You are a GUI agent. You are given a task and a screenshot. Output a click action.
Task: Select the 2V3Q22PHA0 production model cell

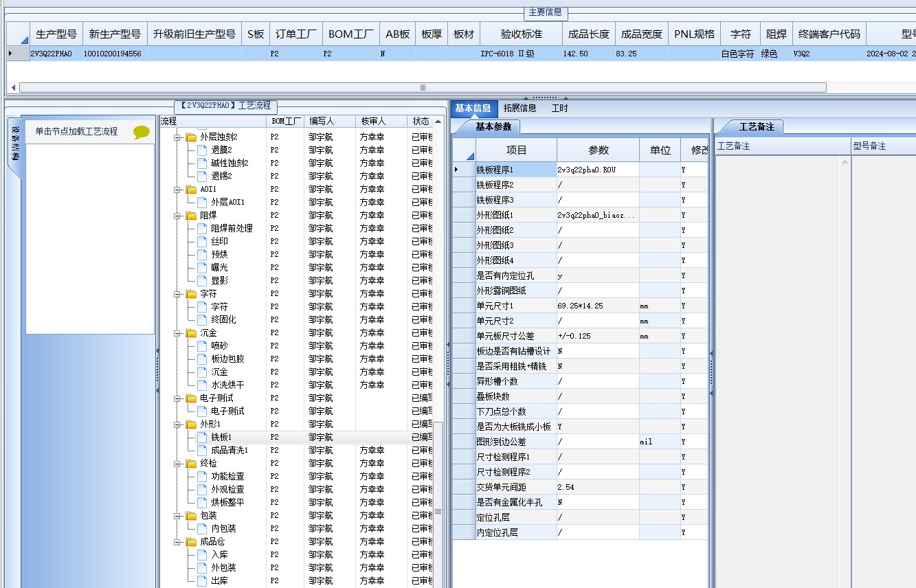tap(56, 54)
